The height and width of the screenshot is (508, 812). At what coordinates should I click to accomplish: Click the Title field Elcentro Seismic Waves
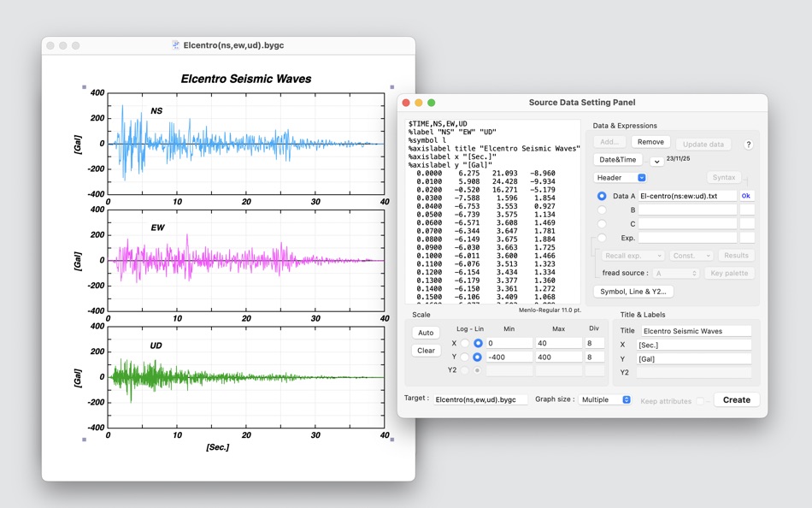coord(695,331)
